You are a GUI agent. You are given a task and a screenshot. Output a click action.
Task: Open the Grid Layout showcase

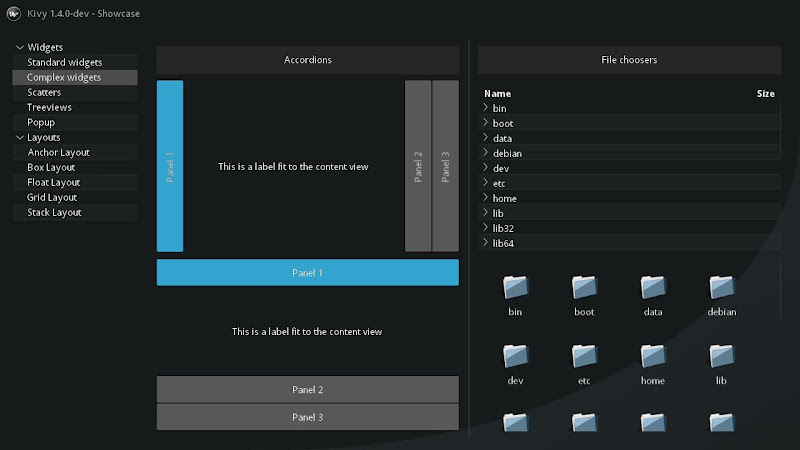pyautogui.click(x=75, y=197)
